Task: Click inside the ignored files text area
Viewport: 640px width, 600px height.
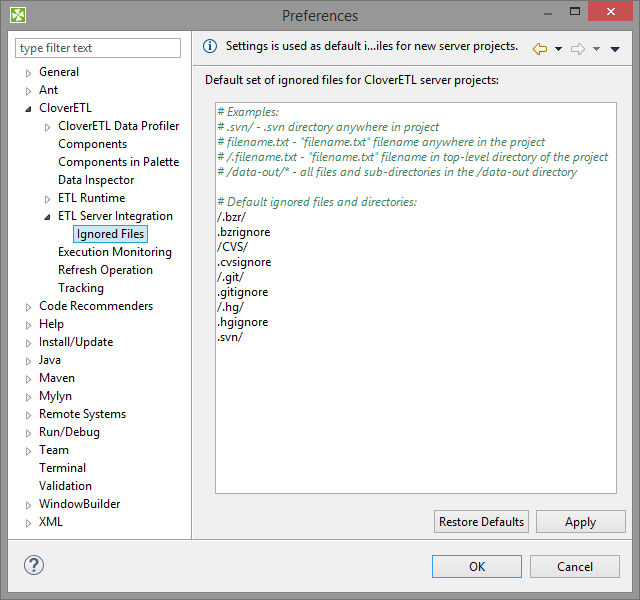Action: click(x=415, y=410)
